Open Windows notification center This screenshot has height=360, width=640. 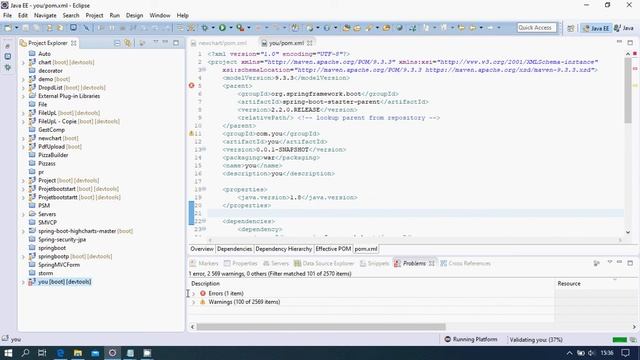coord(626,353)
